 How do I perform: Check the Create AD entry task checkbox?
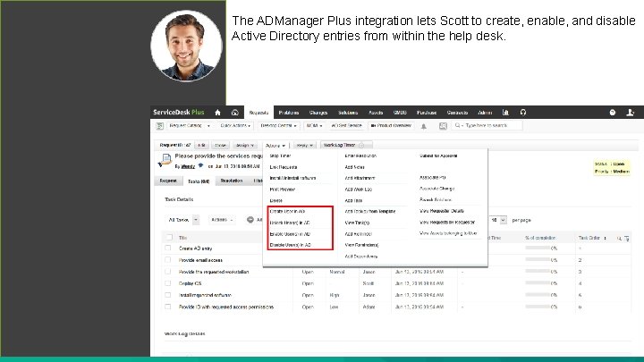point(167,248)
